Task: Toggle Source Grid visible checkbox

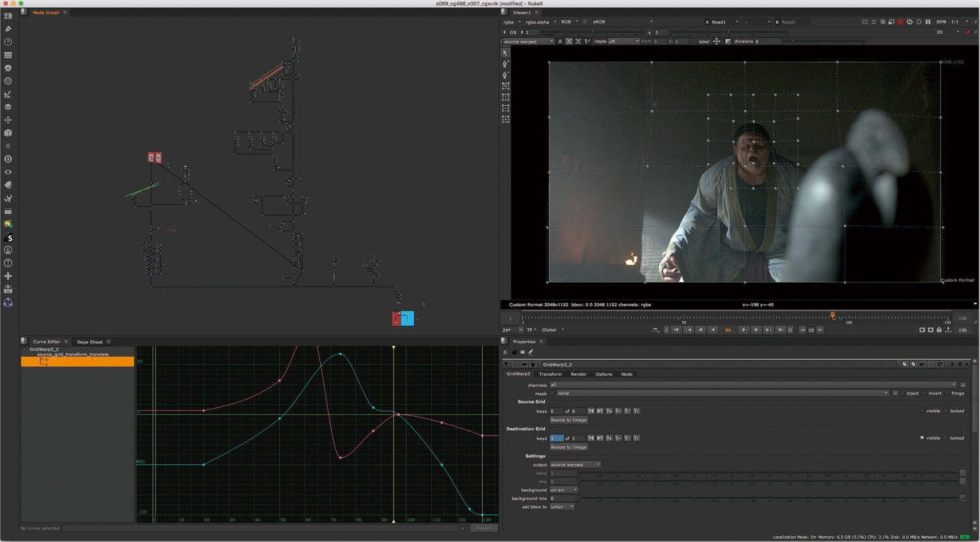Action: click(x=923, y=411)
